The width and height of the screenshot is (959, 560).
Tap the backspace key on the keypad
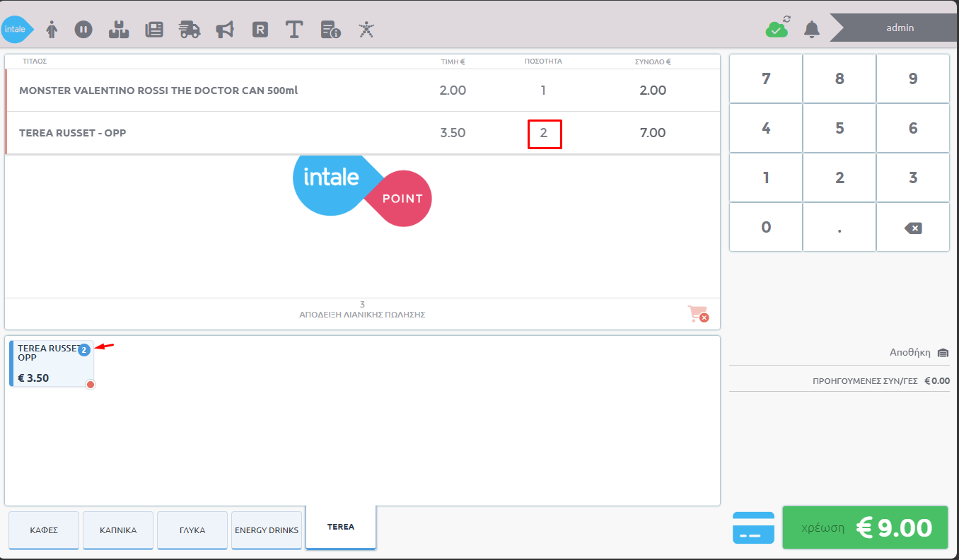pyautogui.click(x=913, y=228)
